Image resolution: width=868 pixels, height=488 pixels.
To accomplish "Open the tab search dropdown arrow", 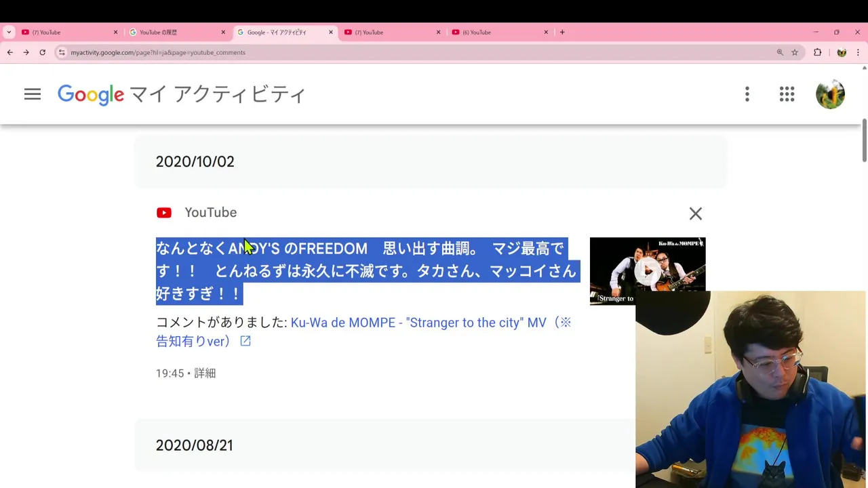I will click(x=9, y=32).
